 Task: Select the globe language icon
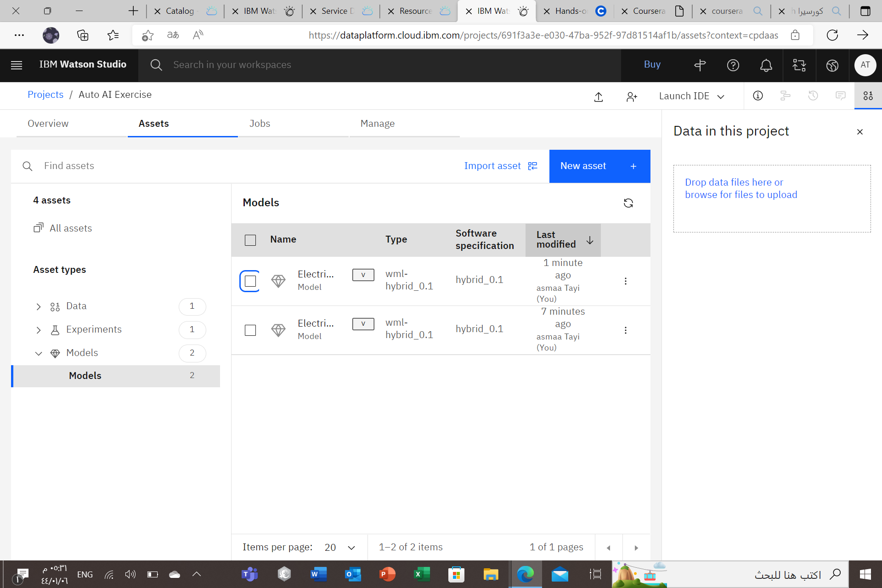832,65
